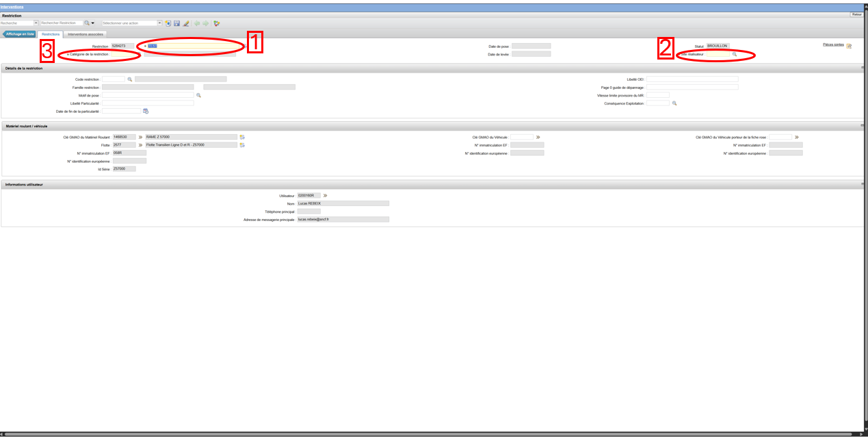Open the Affichage en liste tab
The width and height of the screenshot is (868, 438).
20,34
